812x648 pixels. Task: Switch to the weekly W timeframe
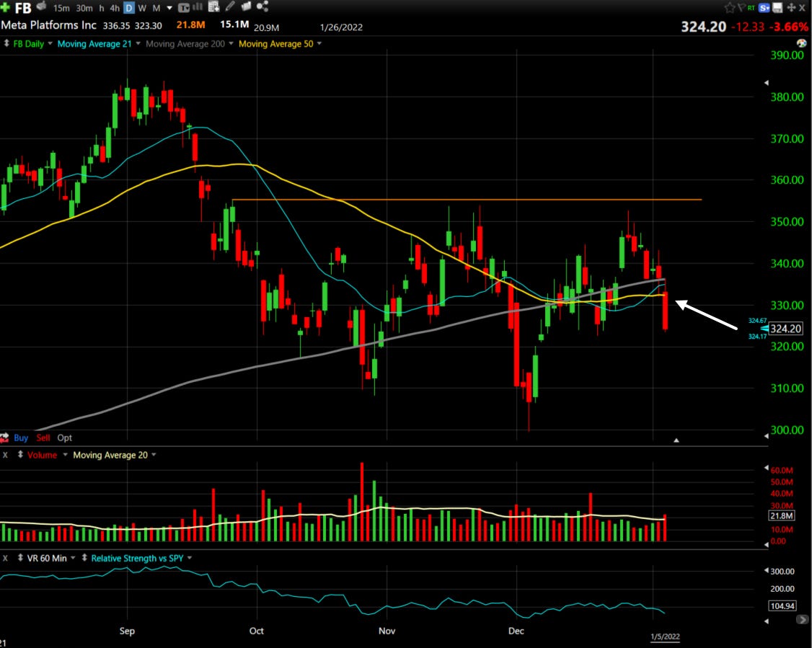142,8
